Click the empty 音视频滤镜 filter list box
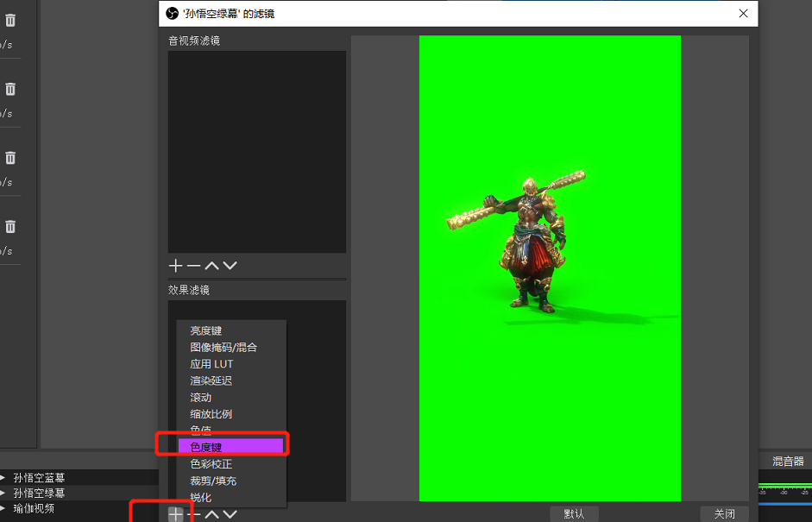 [257, 152]
